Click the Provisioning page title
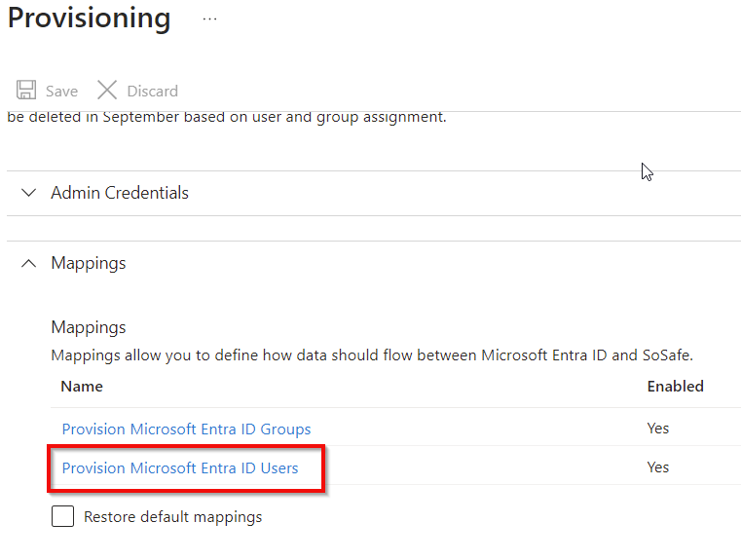This screenshot has height=560, width=741. [90, 19]
